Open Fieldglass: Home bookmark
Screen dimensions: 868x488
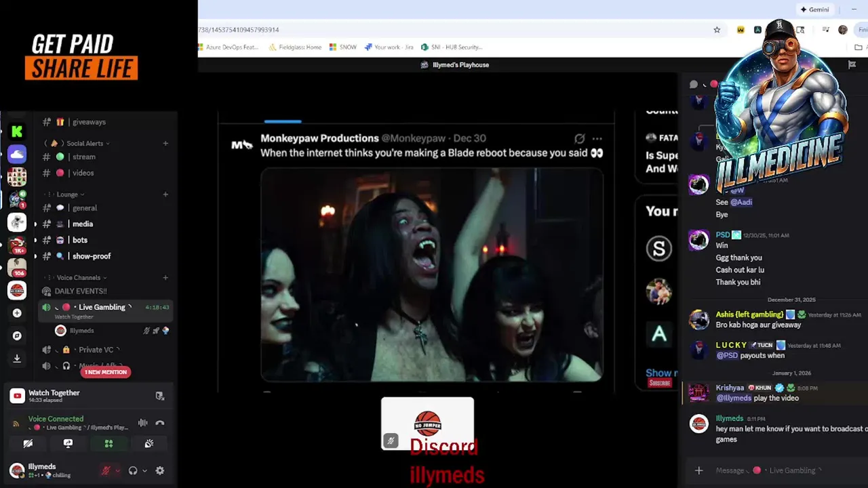tap(295, 47)
